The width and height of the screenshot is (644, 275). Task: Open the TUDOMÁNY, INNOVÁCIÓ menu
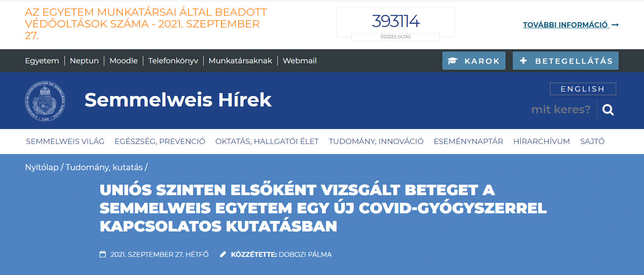[x=376, y=142]
